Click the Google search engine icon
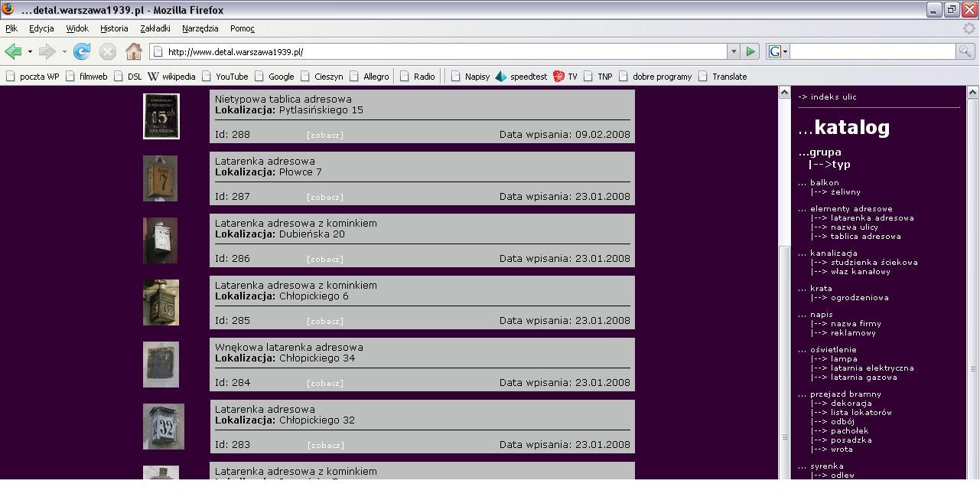This screenshot has width=980, height=497. pyautogui.click(x=774, y=51)
